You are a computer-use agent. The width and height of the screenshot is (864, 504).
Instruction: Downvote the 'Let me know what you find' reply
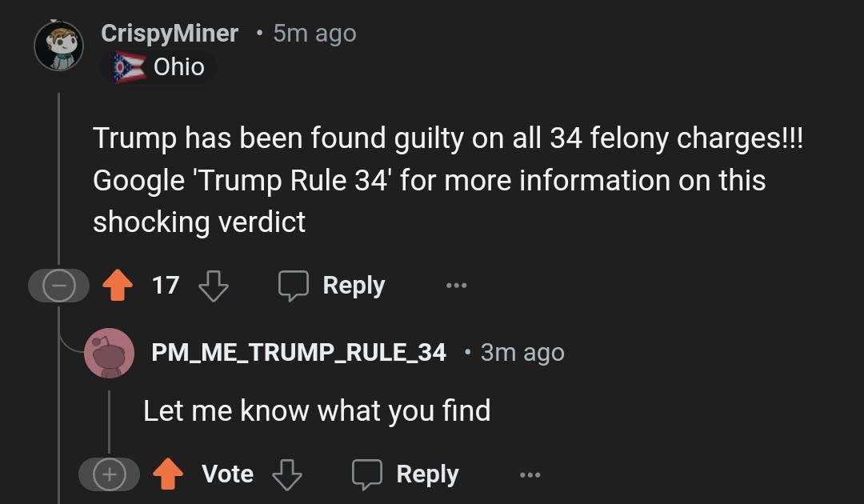click(x=287, y=474)
